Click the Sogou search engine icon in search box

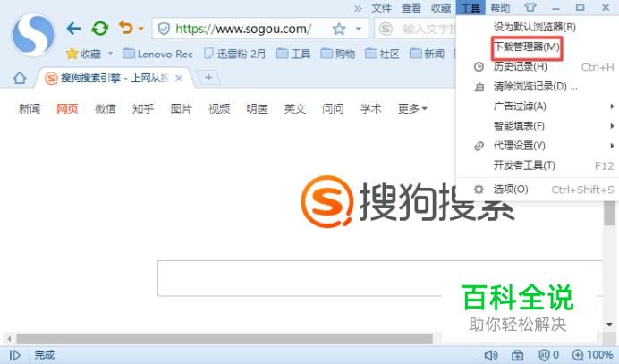point(386,29)
